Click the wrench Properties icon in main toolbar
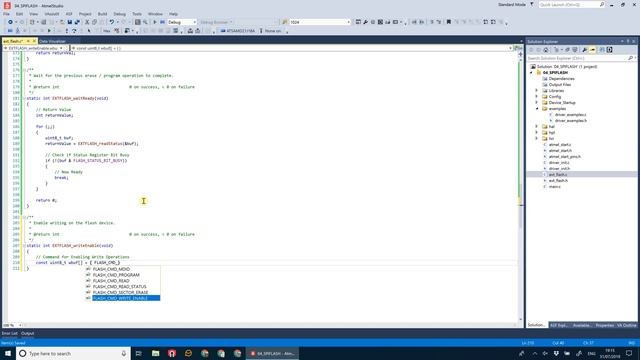 coord(365,22)
